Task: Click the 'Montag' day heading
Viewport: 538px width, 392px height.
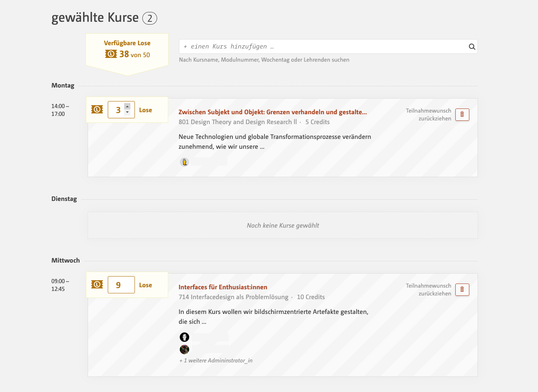Action: click(x=63, y=85)
